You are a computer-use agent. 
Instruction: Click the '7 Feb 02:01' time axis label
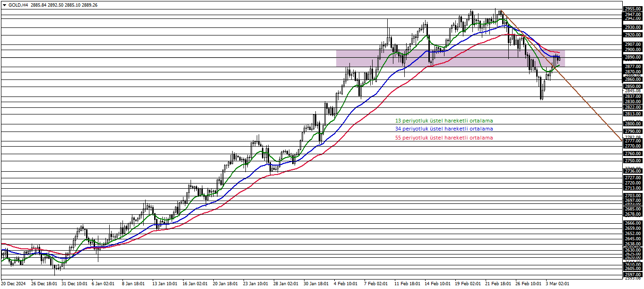[376, 284]
